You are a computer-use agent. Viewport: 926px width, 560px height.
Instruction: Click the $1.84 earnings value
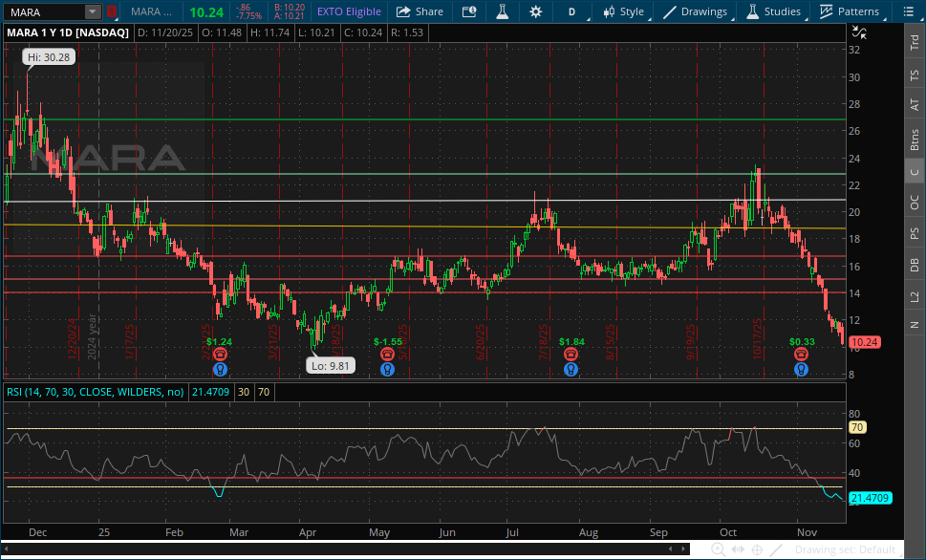571,342
